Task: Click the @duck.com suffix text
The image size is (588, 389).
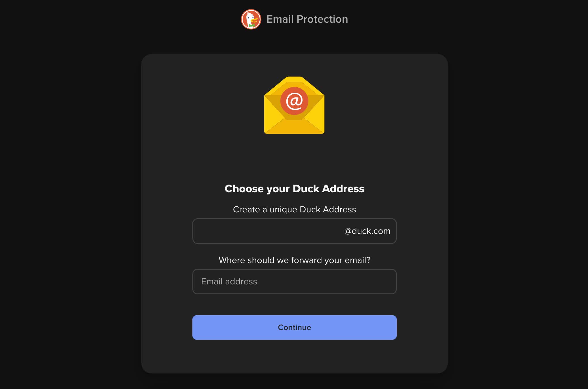Action: [x=367, y=231]
